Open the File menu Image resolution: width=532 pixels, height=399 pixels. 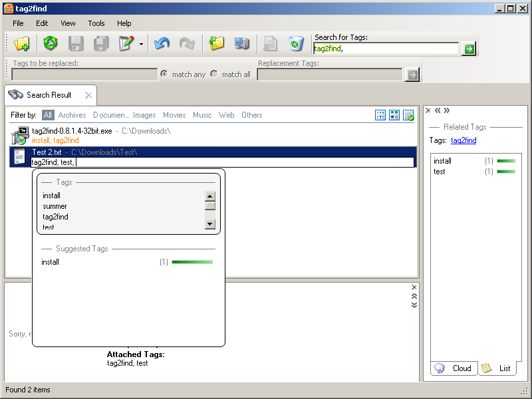[18, 23]
